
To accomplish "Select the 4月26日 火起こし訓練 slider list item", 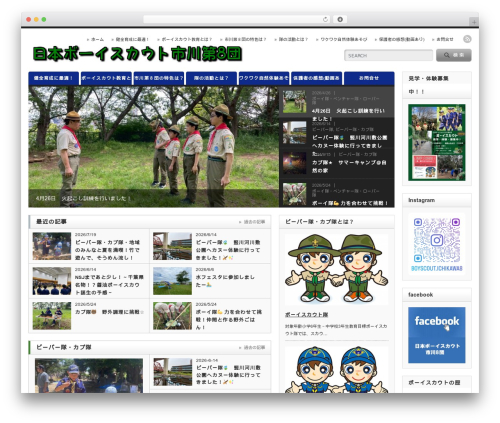I will (x=337, y=102).
